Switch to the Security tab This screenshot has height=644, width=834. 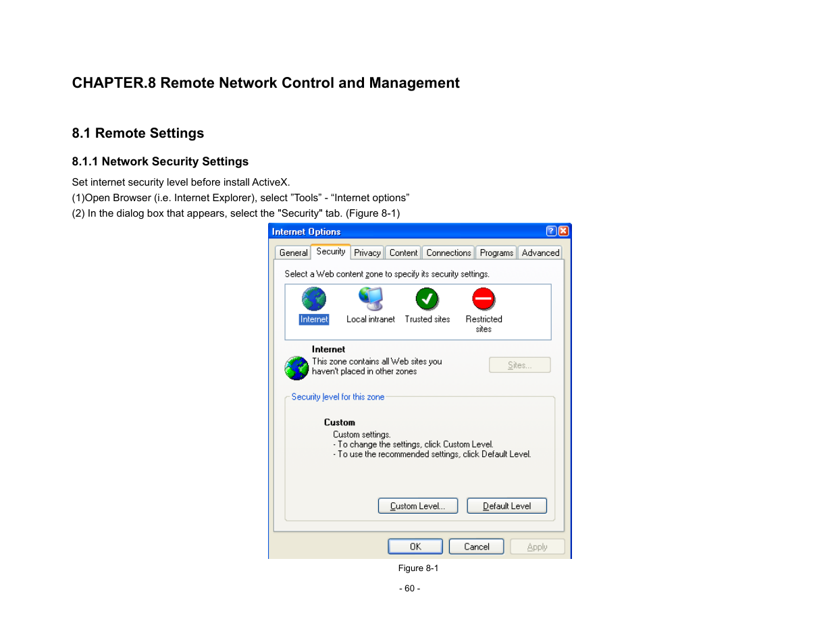[331, 251]
